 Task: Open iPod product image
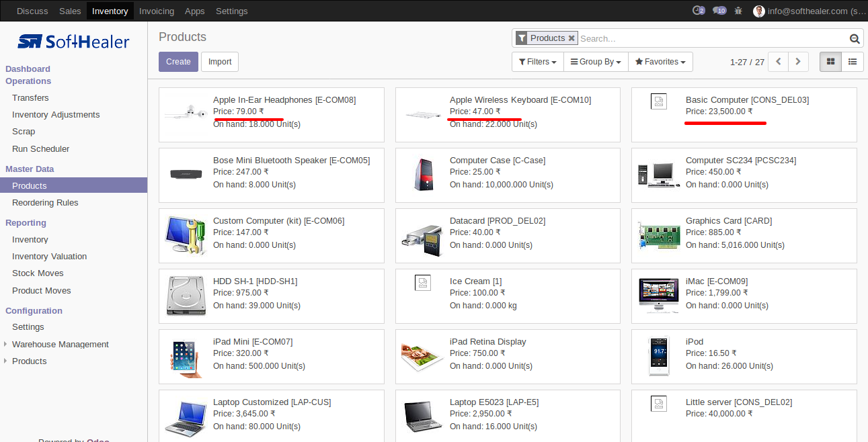click(659, 356)
